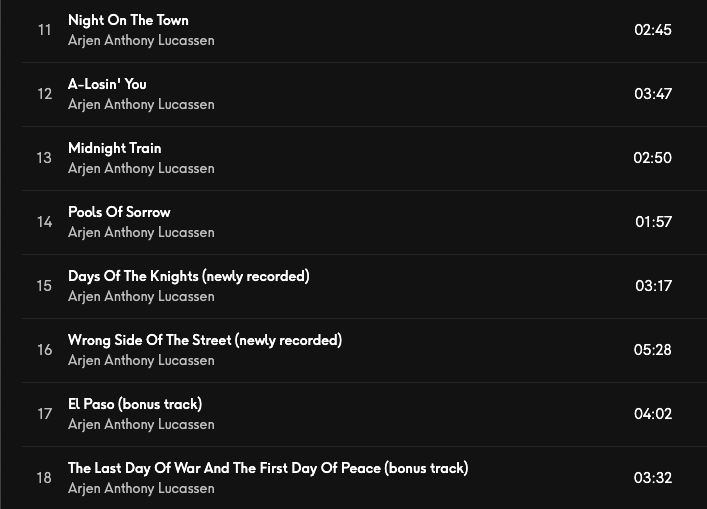Select Days Of The Knights (newly recorded)
The width and height of the screenshot is (707, 509).
coord(188,276)
